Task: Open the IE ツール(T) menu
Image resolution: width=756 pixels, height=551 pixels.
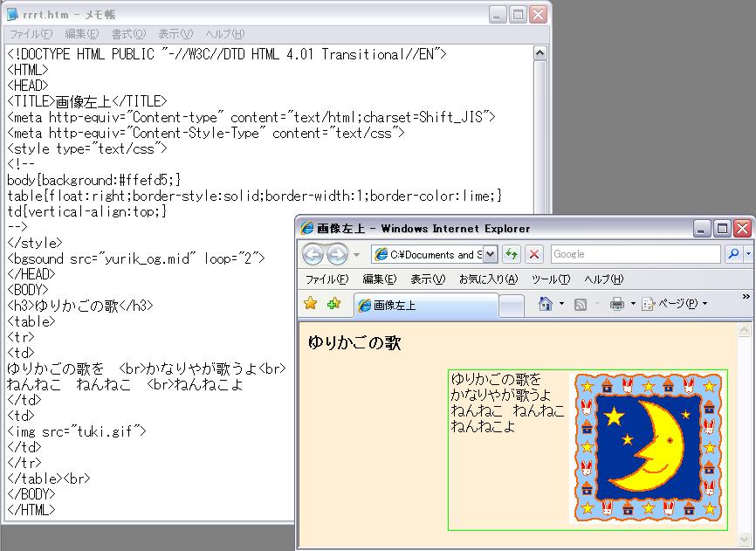Action: pos(551,279)
